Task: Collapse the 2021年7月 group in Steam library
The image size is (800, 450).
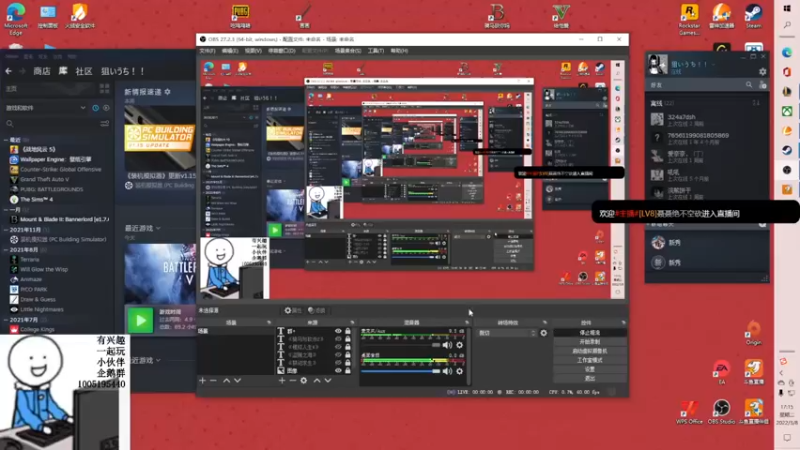Action: (x=6, y=319)
